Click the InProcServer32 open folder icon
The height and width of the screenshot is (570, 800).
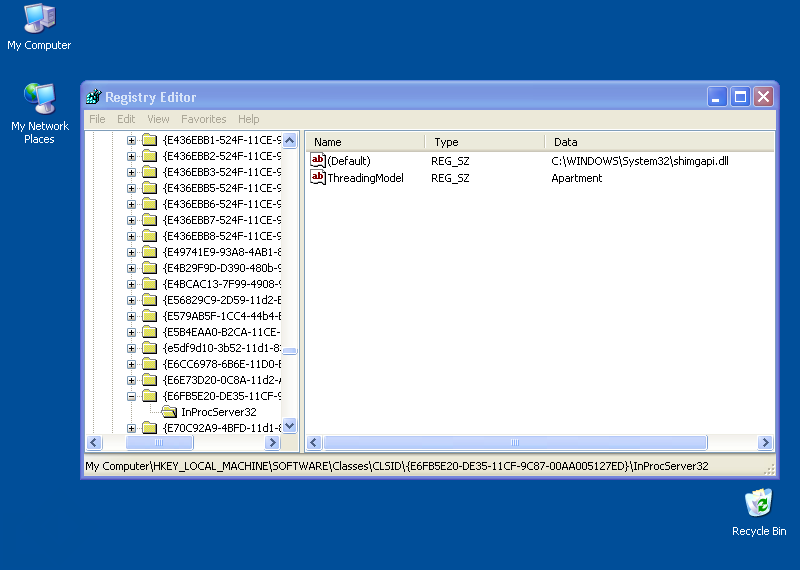pyautogui.click(x=169, y=412)
